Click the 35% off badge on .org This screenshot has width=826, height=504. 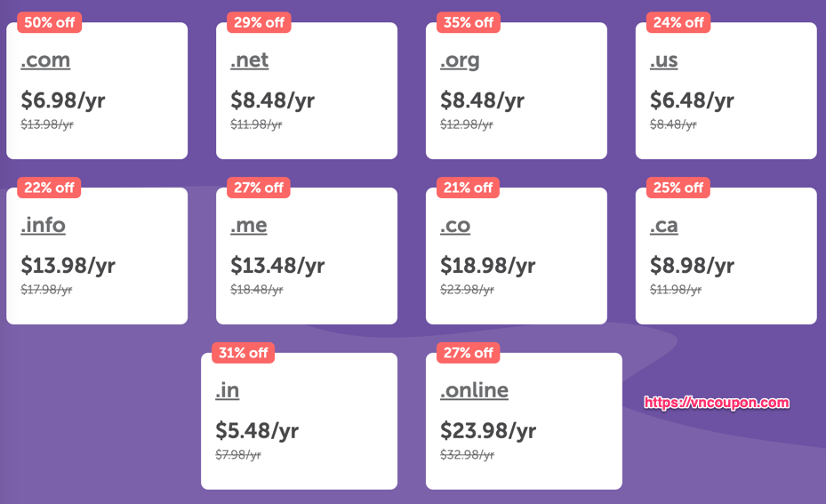pyautogui.click(x=469, y=22)
